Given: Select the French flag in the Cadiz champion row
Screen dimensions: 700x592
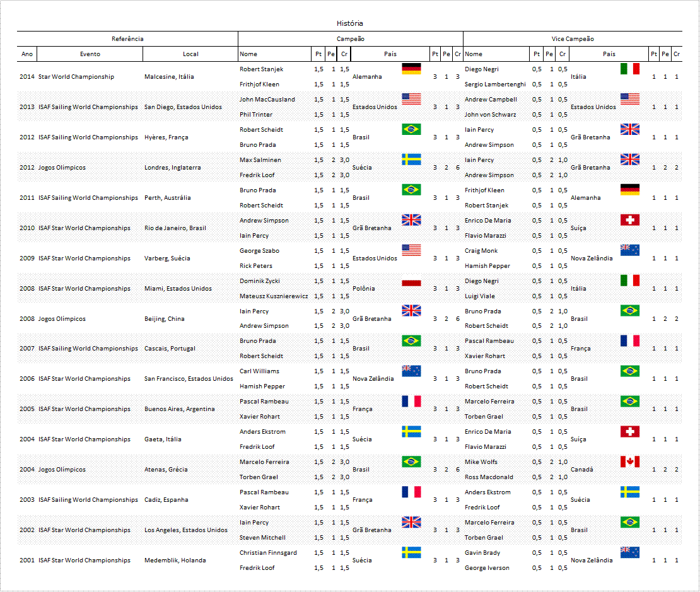Looking at the screenshot, I should pyautogui.click(x=411, y=492).
